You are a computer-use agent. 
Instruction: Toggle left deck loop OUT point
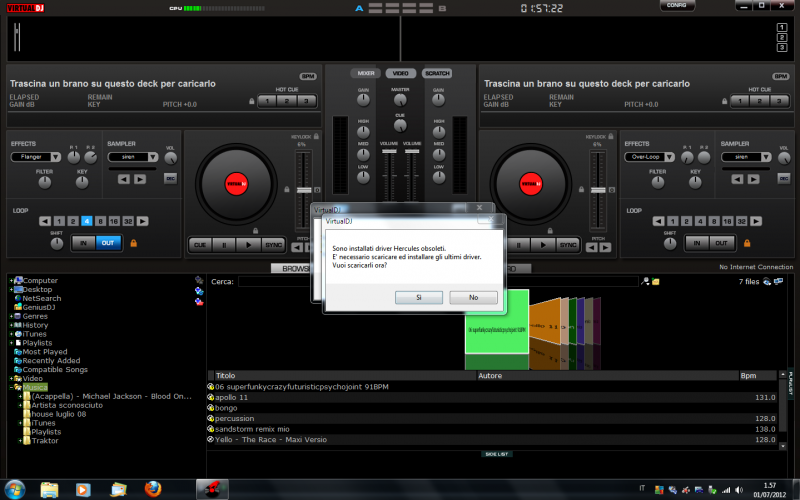coord(108,243)
